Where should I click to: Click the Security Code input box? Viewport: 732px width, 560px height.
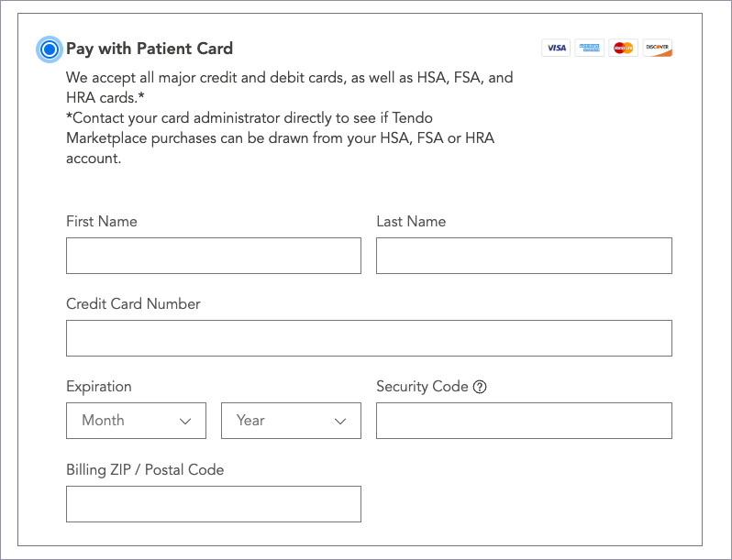point(524,421)
